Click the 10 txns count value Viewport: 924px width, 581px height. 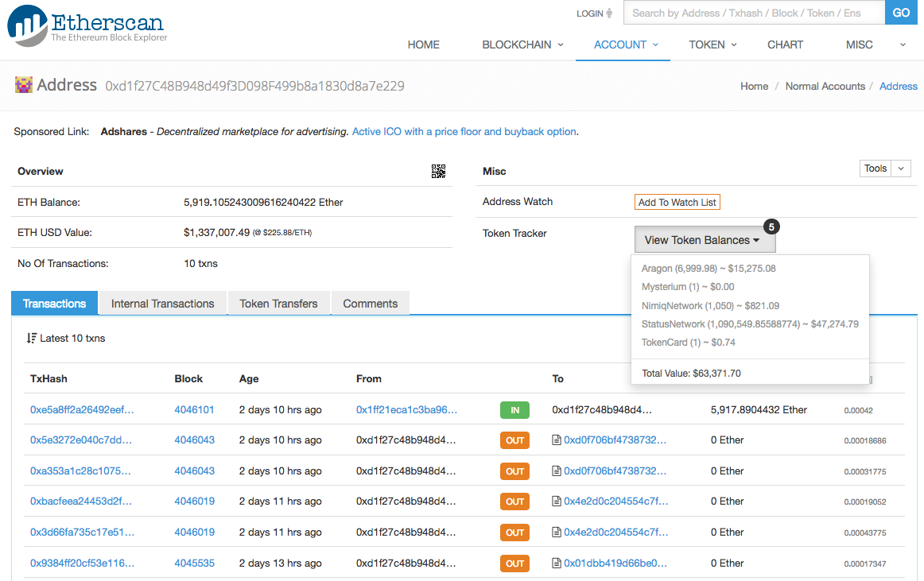[x=200, y=263]
